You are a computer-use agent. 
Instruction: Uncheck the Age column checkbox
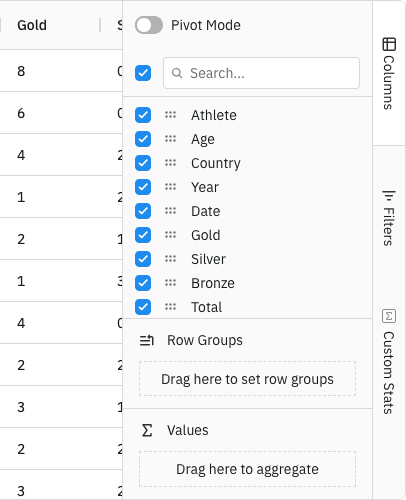click(143, 139)
